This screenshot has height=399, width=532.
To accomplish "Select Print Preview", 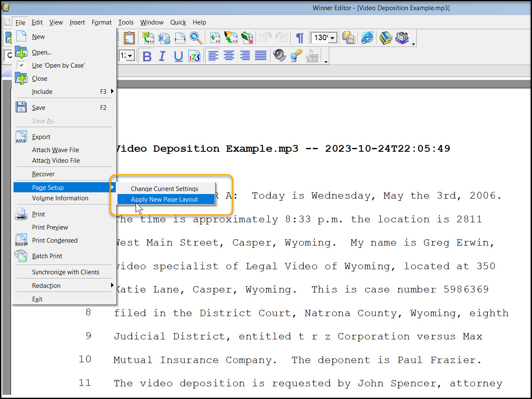I will [x=65, y=227].
